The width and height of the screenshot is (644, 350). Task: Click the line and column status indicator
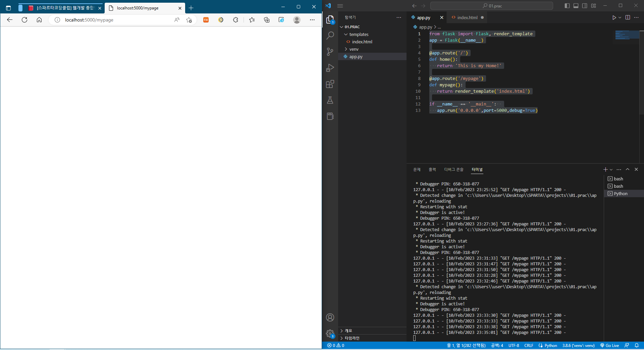466,345
